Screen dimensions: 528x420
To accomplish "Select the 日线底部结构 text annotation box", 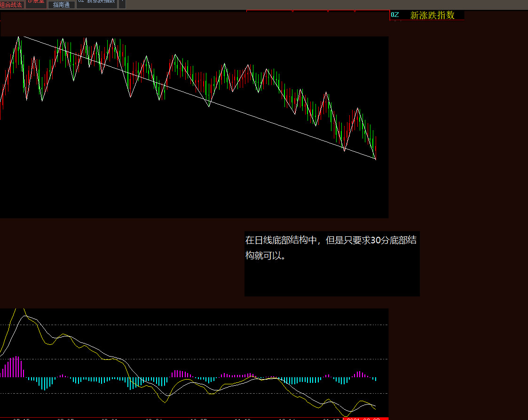I will (x=331, y=263).
